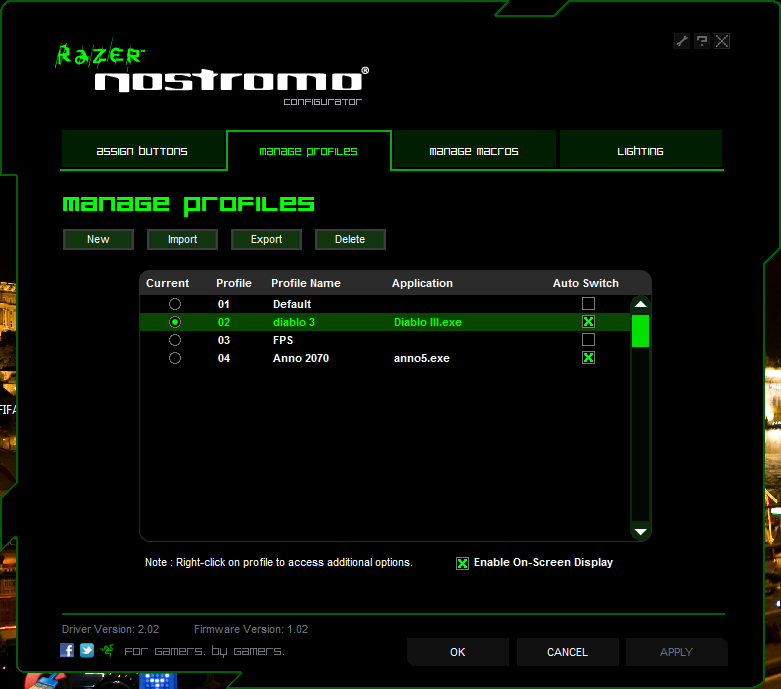The width and height of the screenshot is (781, 689).
Task: Click the Export profile button
Action: [266, 239]
